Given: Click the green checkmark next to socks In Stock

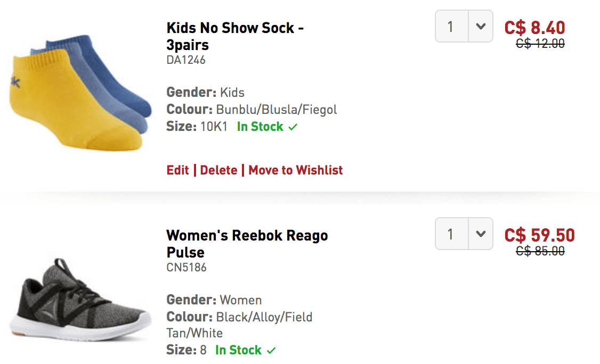Looking at the screenshot, I should 293,127.
